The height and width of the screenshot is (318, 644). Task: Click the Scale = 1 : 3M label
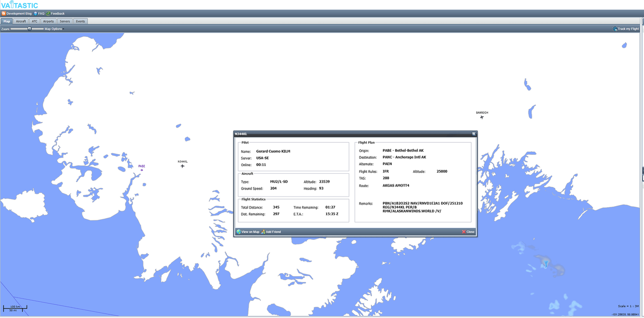click(628, 306)
